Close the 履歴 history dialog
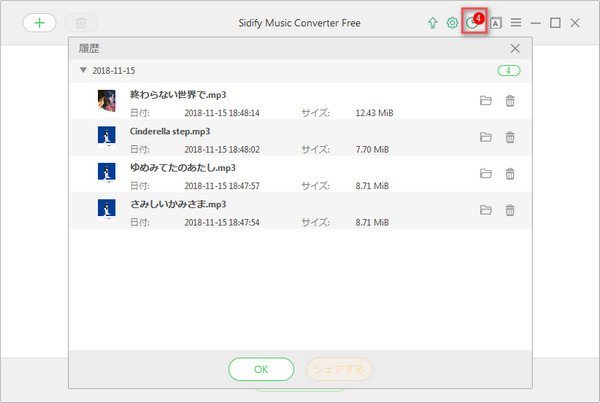Screen dimensions: 600x403 click(x=515, y=49)
